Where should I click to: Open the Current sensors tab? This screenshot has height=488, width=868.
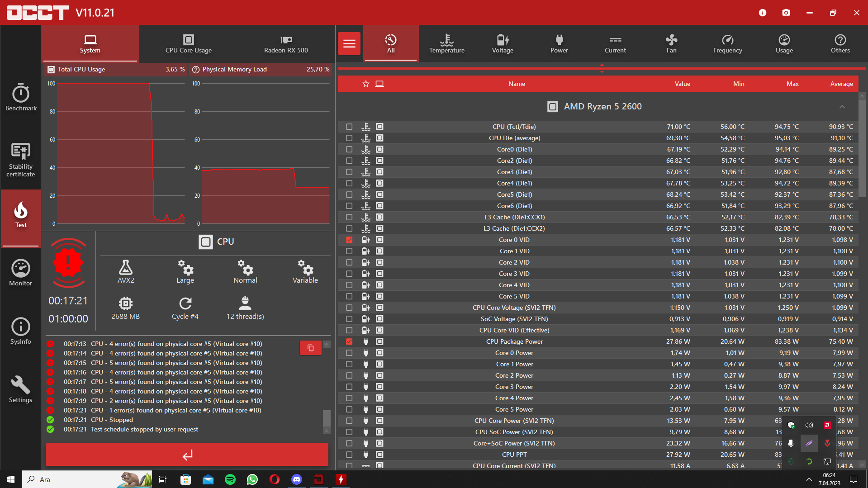pos(616,43)
